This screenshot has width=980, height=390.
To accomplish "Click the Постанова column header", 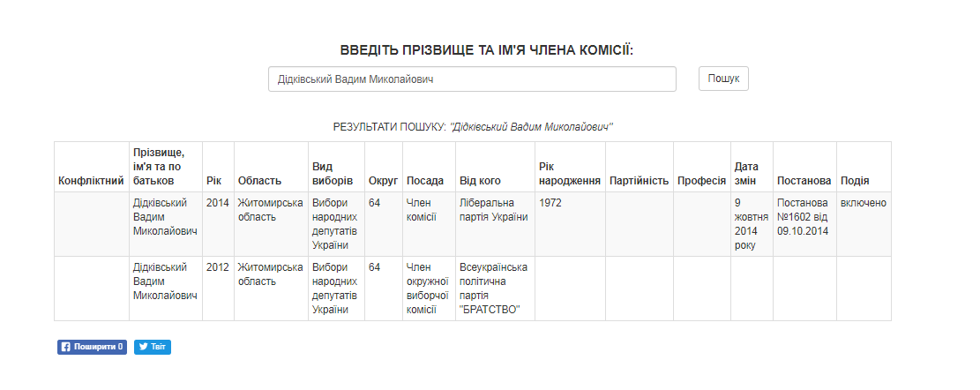I will point(804,181).
